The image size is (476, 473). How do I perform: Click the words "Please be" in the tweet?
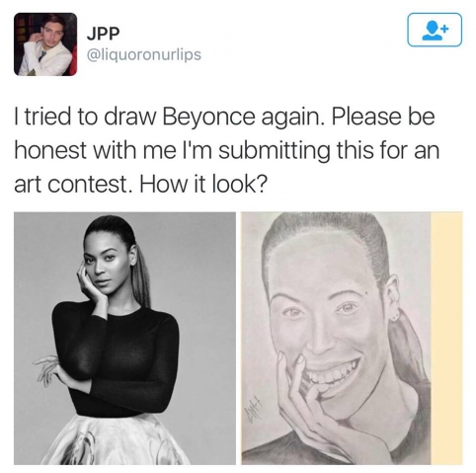(x=383, y=118)
